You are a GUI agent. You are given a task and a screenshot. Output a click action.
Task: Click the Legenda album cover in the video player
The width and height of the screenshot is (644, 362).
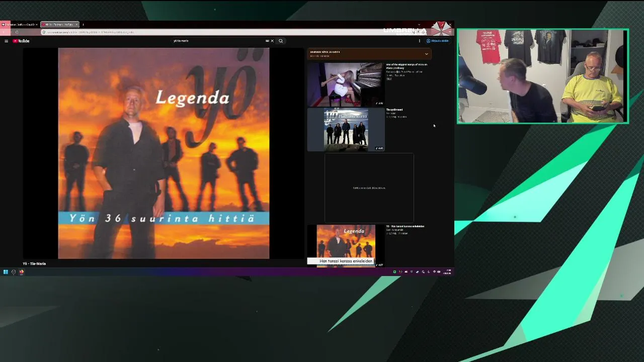pos(164,153)
